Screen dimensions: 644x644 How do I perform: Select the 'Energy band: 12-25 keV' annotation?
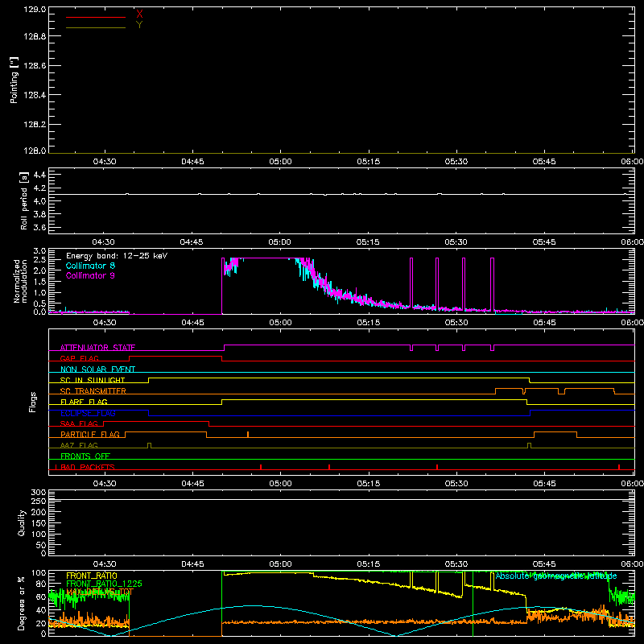[x=117, y=256]
